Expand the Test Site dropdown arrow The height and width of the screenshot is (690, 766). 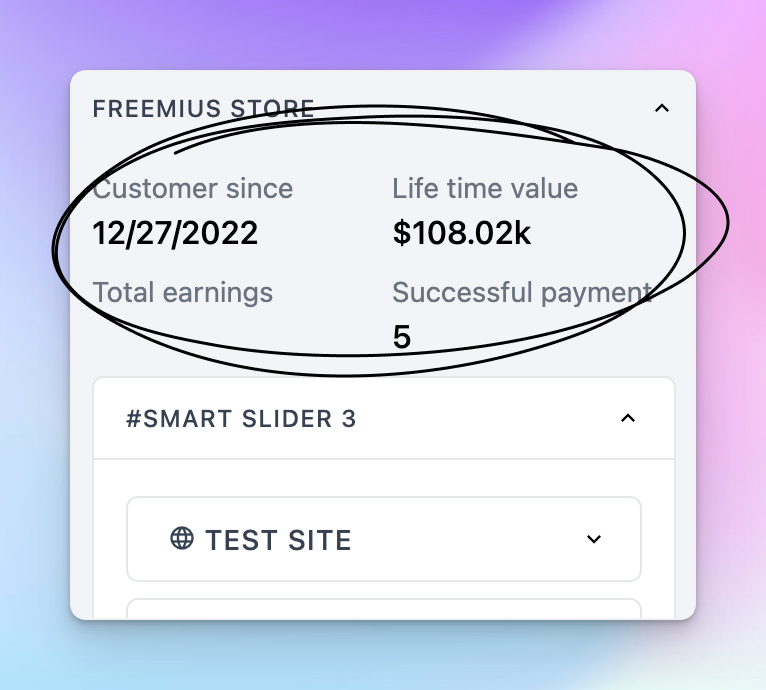tap(594, 539)
